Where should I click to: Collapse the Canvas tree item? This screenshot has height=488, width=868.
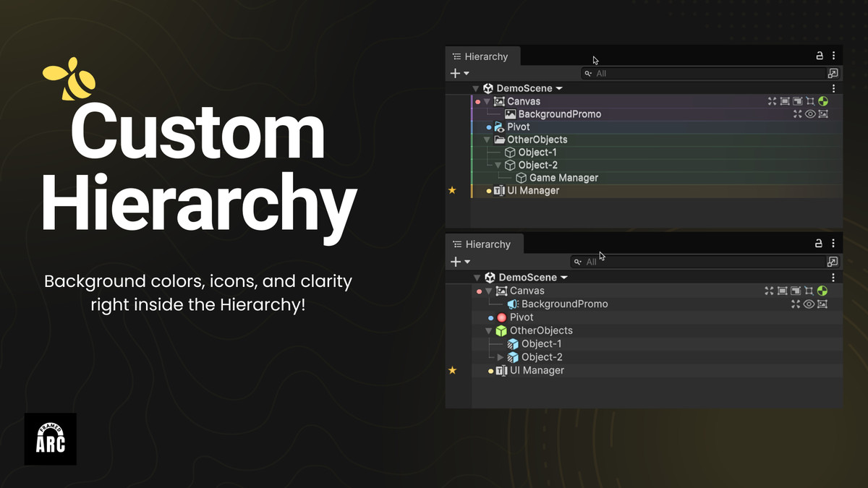[x=488, y=101]
